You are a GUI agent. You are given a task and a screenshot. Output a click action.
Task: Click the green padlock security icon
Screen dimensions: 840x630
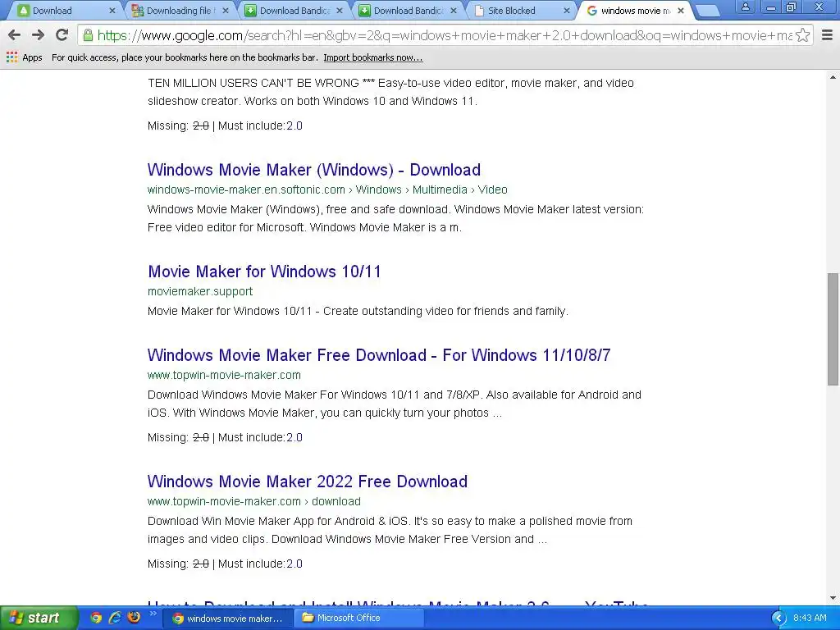click(87, 35)
